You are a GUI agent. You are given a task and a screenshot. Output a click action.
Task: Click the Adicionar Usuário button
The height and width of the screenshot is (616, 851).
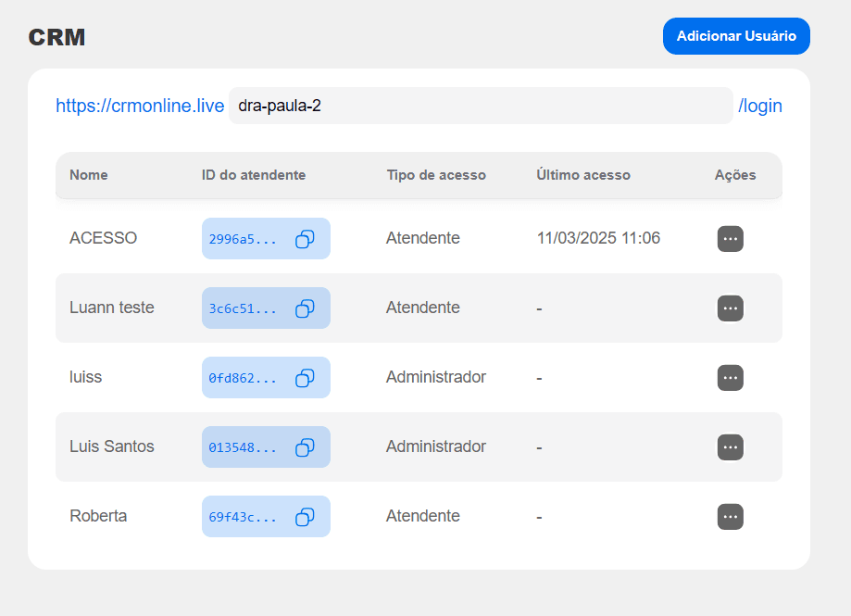736,36
